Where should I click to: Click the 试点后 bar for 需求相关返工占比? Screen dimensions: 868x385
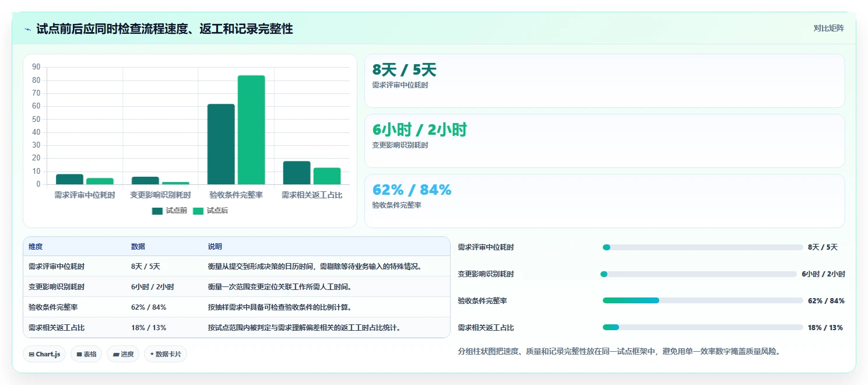[327, 176]
